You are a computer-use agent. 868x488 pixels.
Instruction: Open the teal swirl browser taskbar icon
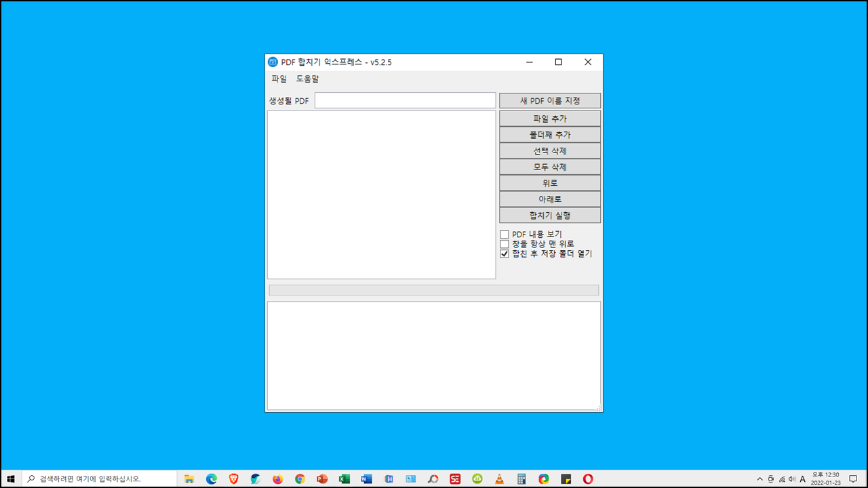tap(256, 479)
